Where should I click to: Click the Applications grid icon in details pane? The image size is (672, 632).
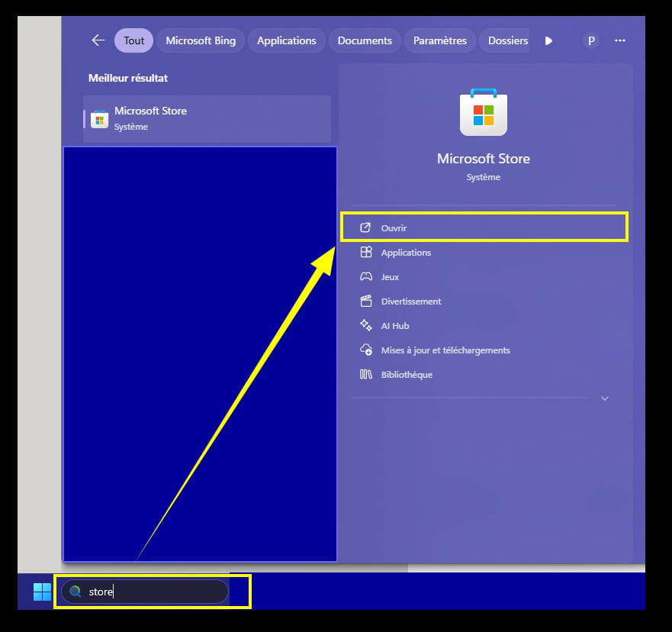coord(366,252)
